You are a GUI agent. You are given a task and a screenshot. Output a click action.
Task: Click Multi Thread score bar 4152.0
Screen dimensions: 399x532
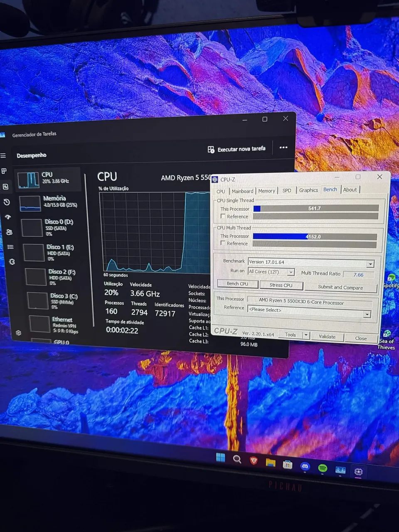pyautogui.click(x=315, y=236)
